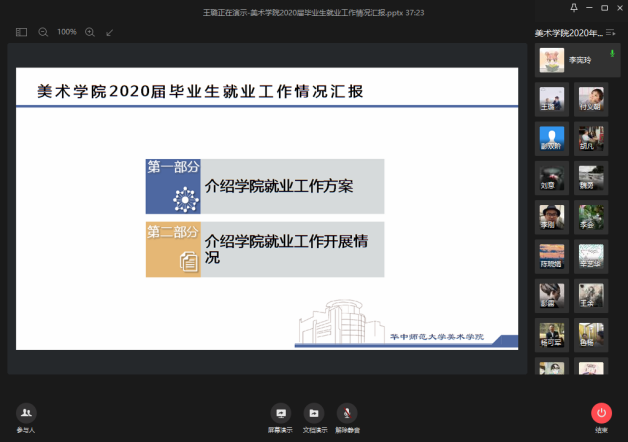Start 屏幕演示 screen sharing
The width and height of the screenshot is (628, 442).
point(280,414)
